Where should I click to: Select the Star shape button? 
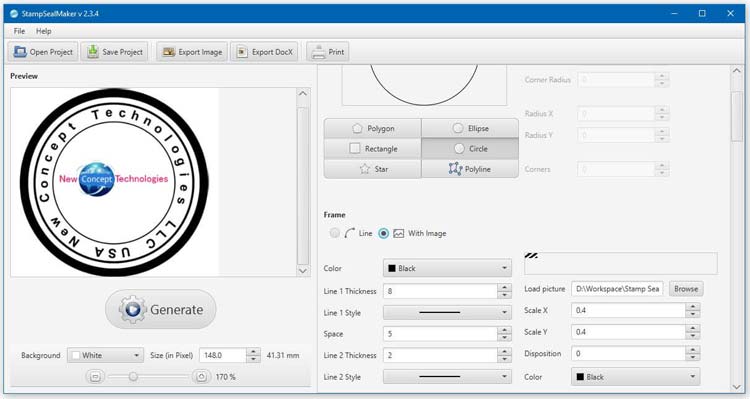(x=373, y=169)
